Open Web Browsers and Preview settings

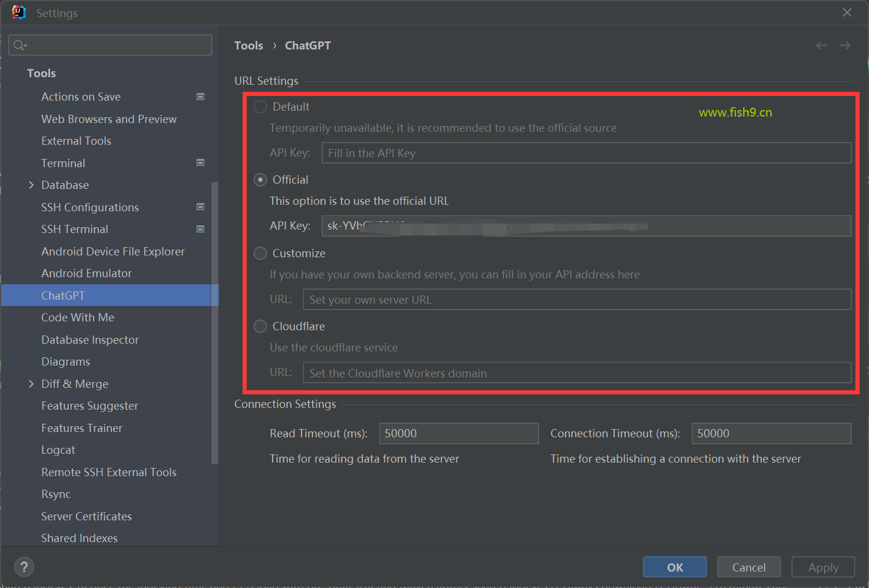click(109, 119)
